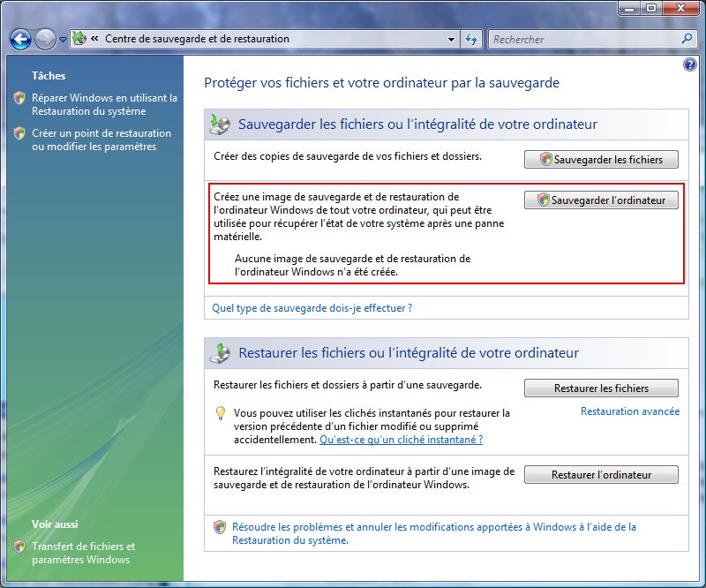Click text 'Restaurer les fichiers et dossiers à partir'
The height and width of the screenshot is (588, 706).
pos(348,385)
